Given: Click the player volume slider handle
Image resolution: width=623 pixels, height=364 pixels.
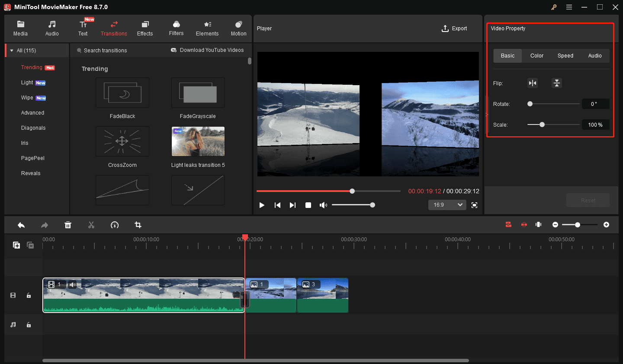Looking at the screenshot, I should point(373,205).
